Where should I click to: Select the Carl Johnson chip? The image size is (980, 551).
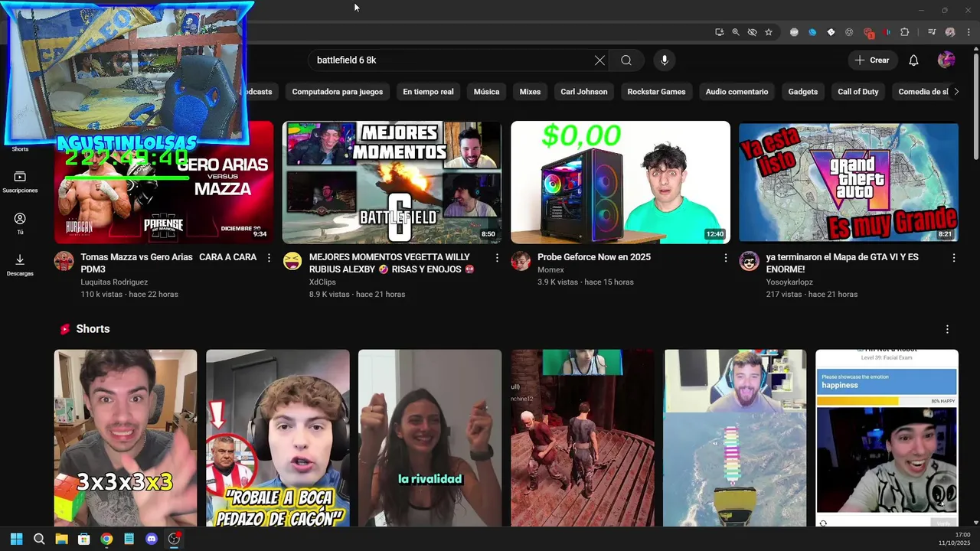click(583, 92)
